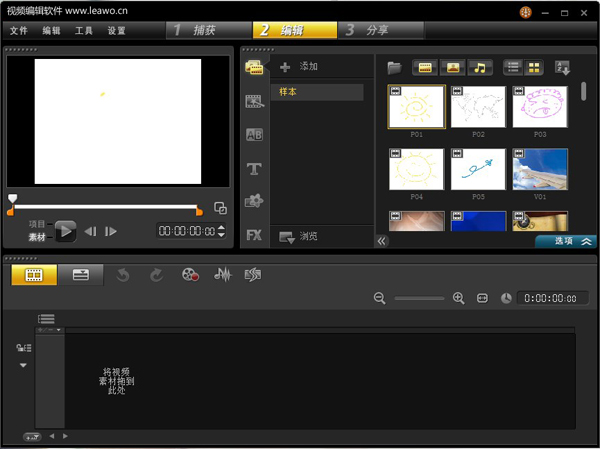Expand the tracks down-arrow below track manager
This screenshot has height=449, width=600.
click(23, 365)
